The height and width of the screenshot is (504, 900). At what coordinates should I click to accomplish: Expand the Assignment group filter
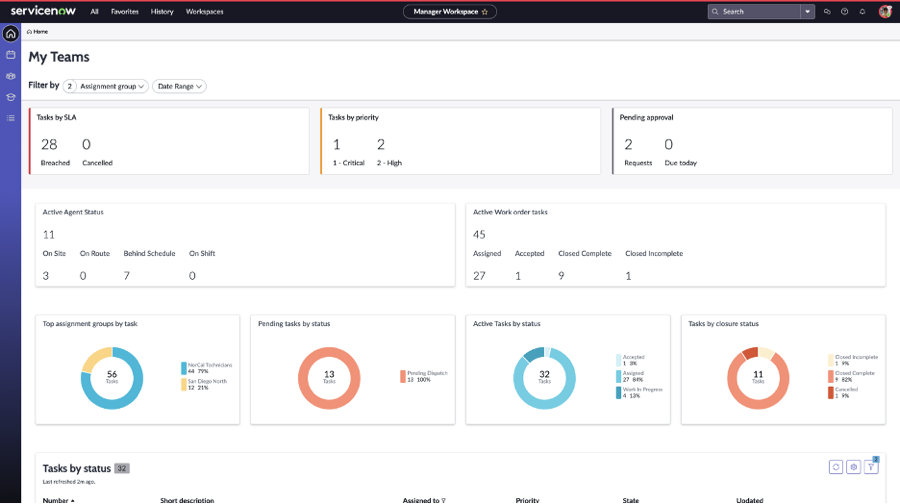(106, 86)
